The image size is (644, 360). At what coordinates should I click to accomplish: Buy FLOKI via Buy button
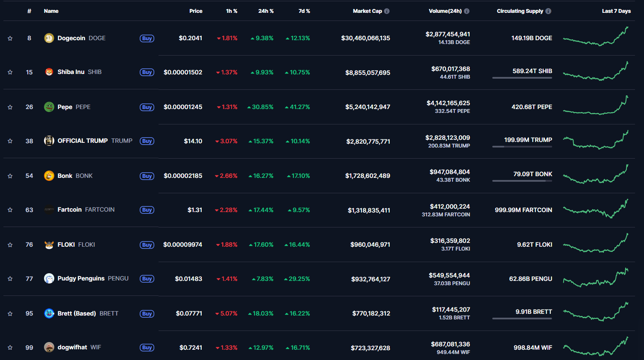click(147, 245)
